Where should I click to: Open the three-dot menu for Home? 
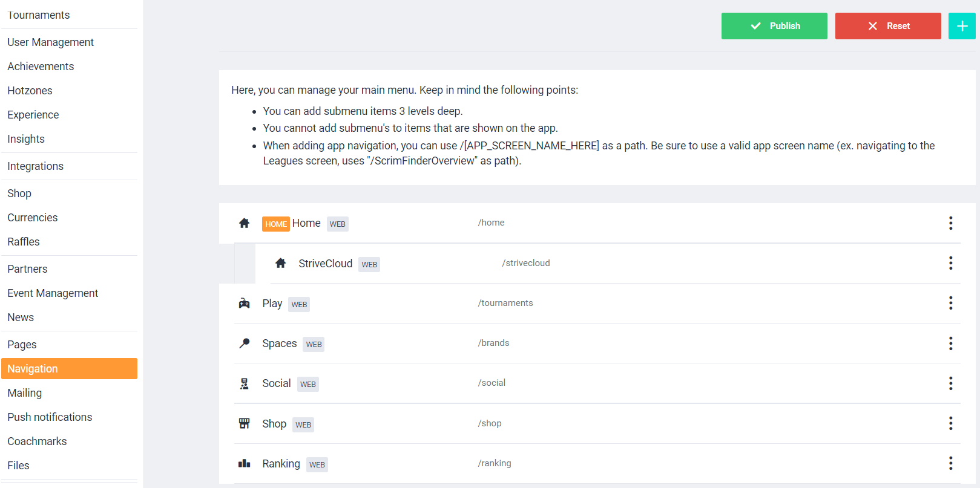click(x=950, y=223)
